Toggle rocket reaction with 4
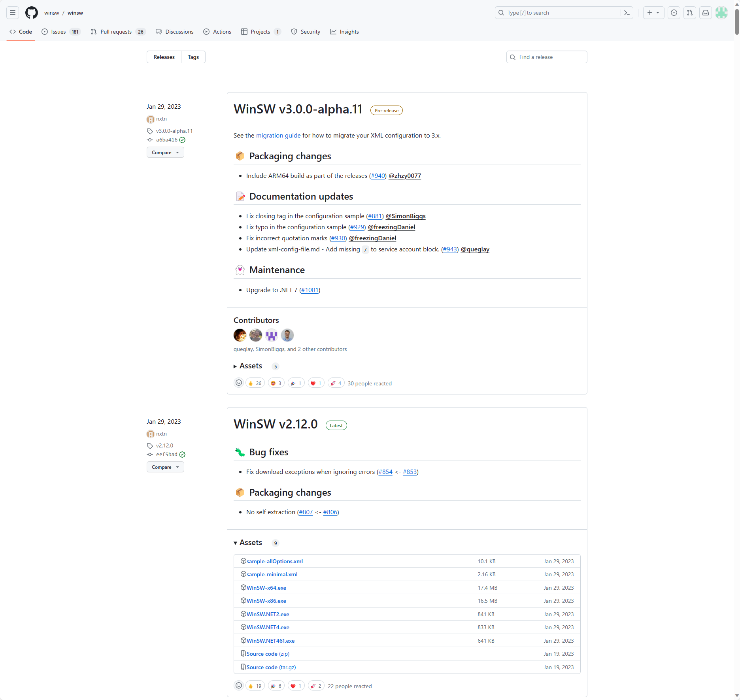This screenshot has height=700, width=740. tap(336, 383)
